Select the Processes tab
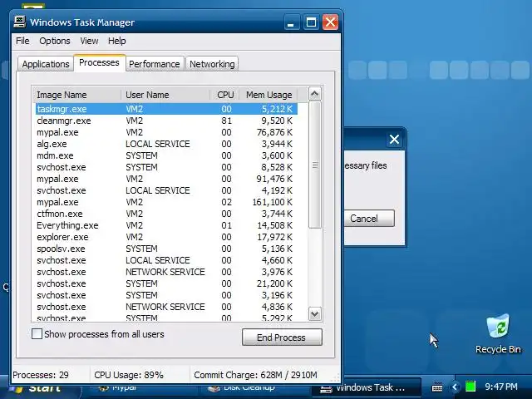 100,63
